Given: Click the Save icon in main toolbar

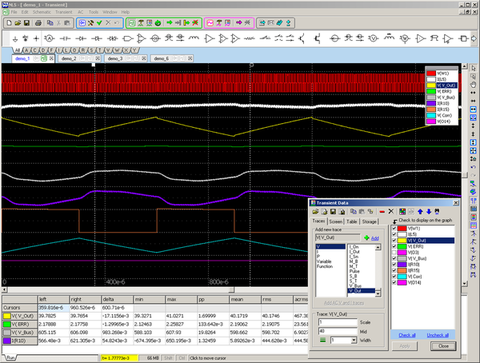Looking at the screenshot, I should (27, 23).
